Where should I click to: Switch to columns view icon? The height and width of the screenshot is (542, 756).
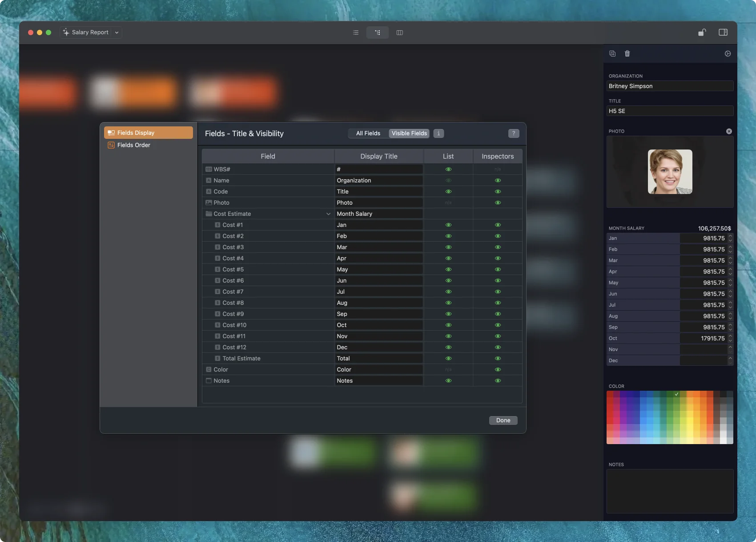(x=399, y=32)
